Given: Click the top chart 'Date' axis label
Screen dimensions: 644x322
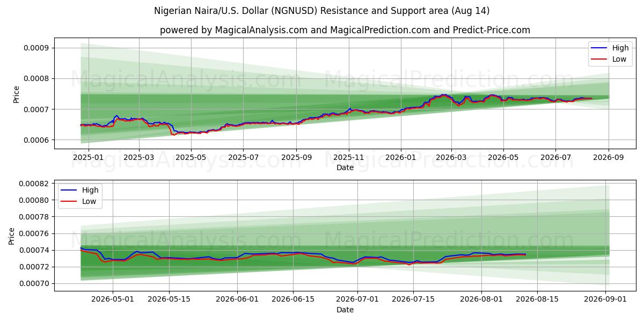Looking at the screenshot, I should click(345, 167).
